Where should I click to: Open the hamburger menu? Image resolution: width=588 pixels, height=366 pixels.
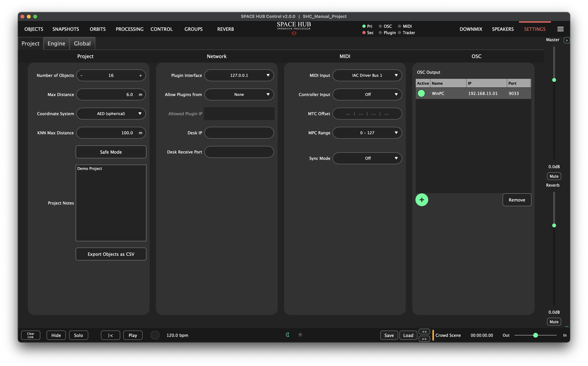(560, 29)
